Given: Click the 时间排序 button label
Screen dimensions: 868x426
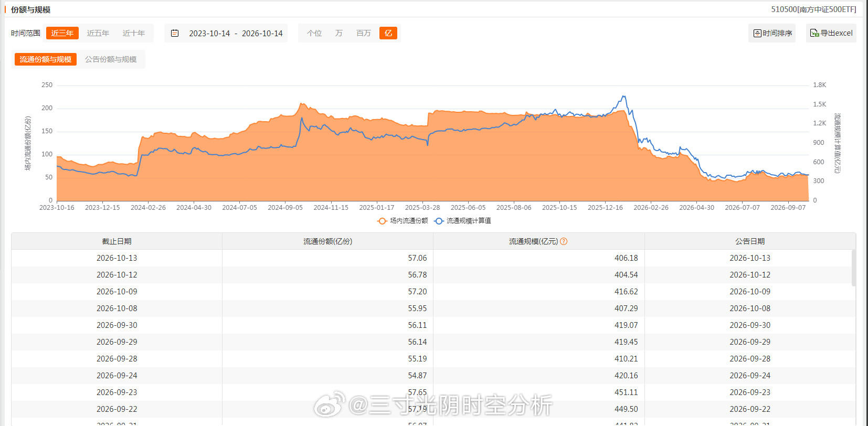Looking at the screenshot, I should (777, 33).
